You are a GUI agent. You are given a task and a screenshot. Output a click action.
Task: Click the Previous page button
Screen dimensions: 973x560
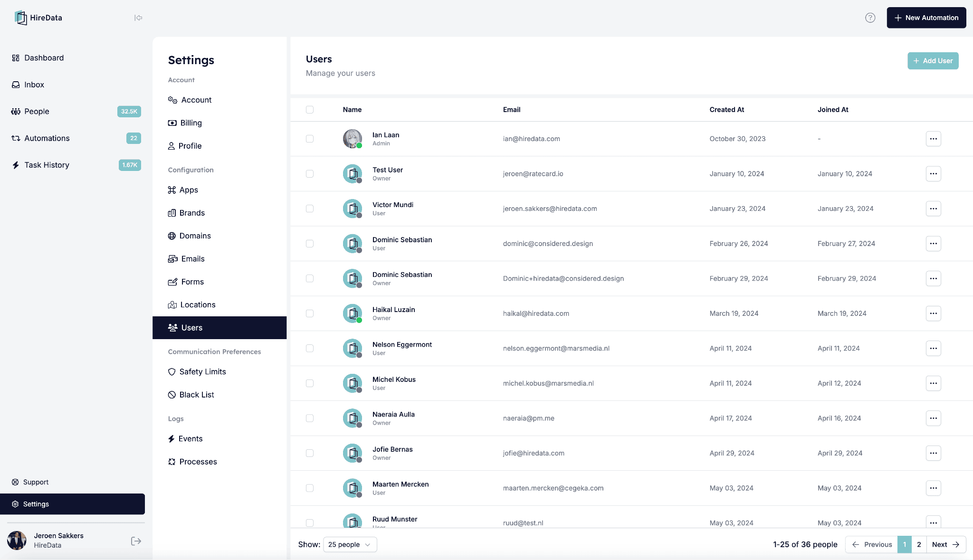(871, 544)
